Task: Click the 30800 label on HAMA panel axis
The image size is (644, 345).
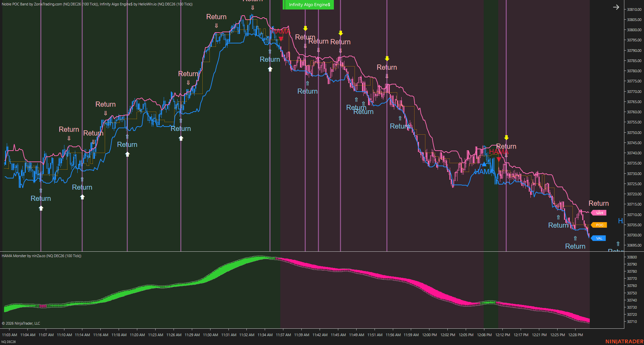Action: coord(632,257)
